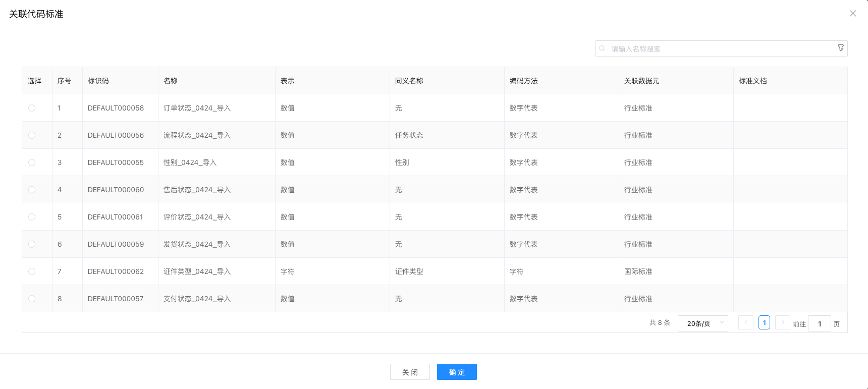This screenshot has width=868, height=389.
Task: Click the 前往 page jump input box
Action: tap(819, 323)
